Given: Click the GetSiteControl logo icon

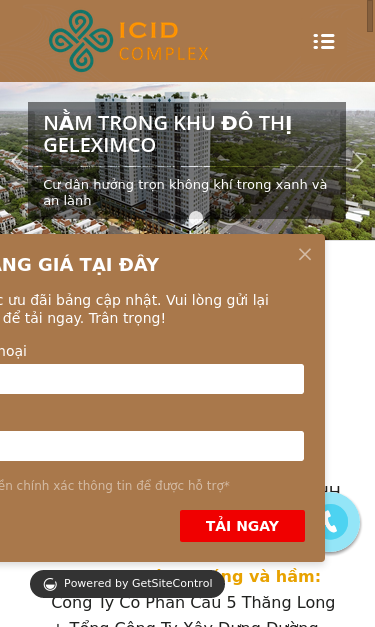Looking at the screenshot, I should click(x=50, y=584).
